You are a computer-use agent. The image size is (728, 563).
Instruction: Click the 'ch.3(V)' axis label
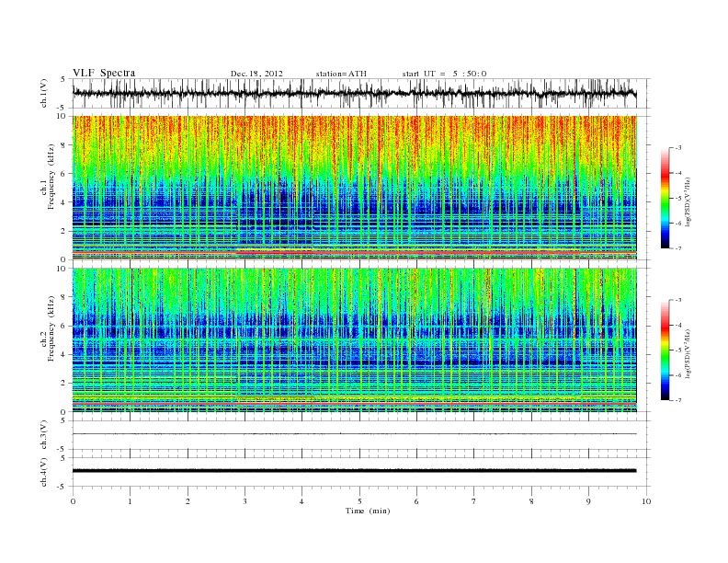[x=44, y=435]
